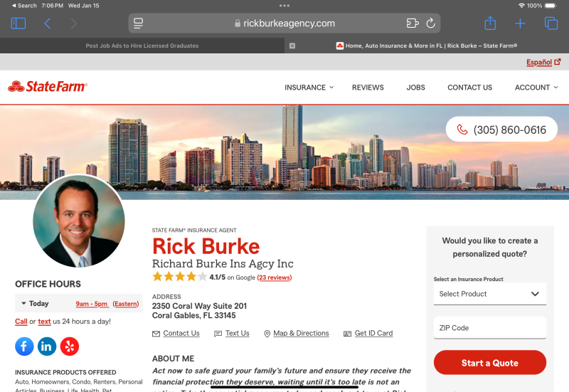Click the (Eastern) timezone link

pyautogui.click(x=126, y=304)
